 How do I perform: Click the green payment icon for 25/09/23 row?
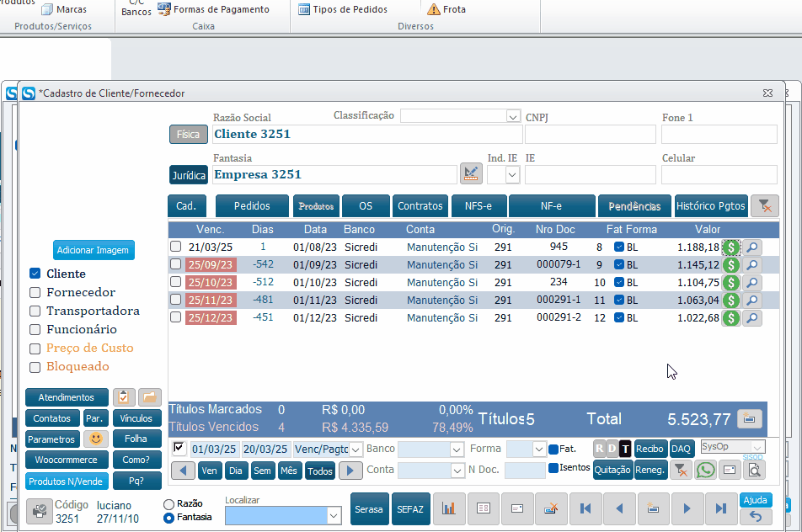731,265
